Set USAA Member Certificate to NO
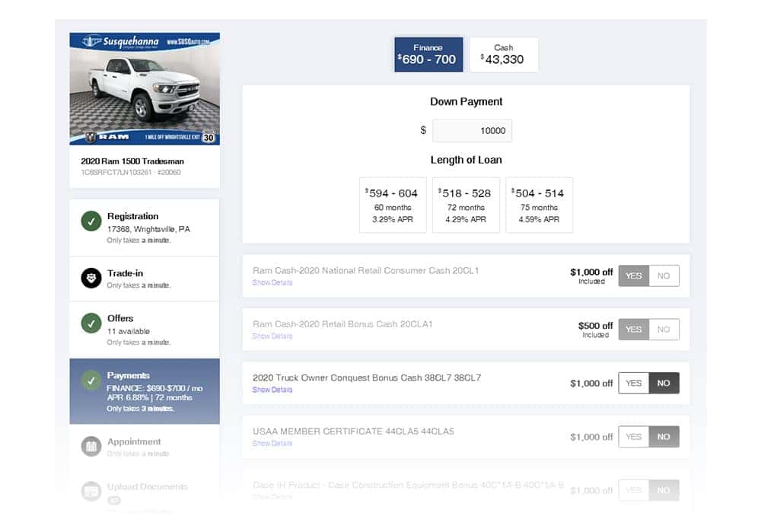This screenshot has height=532, width=761. coord(664,437)
